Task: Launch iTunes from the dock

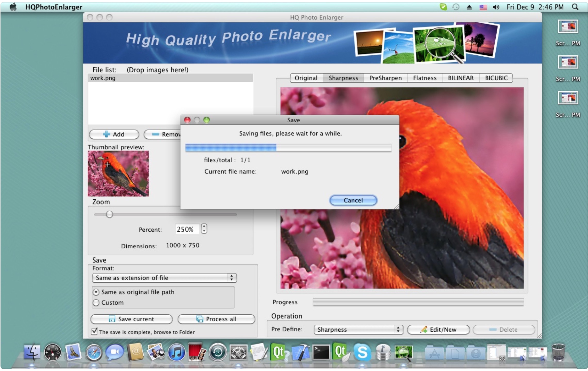Action: pyautogui.click(x=176, y=352)
